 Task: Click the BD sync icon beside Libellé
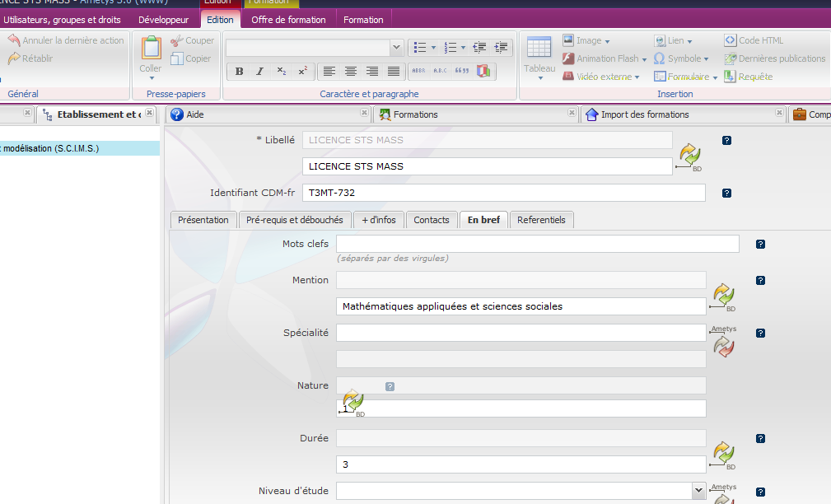coord(689,156)
